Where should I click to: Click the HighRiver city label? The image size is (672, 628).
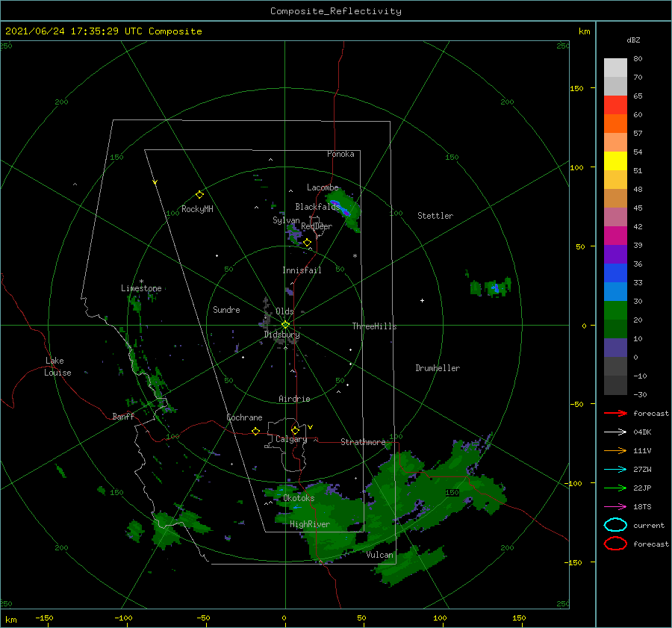(310, 524)
